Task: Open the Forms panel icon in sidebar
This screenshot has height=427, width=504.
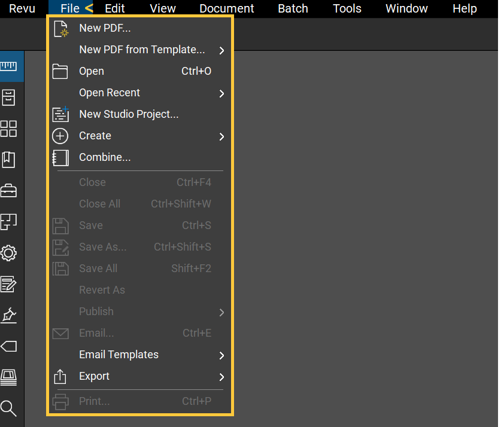Action: tap(9, 284)
